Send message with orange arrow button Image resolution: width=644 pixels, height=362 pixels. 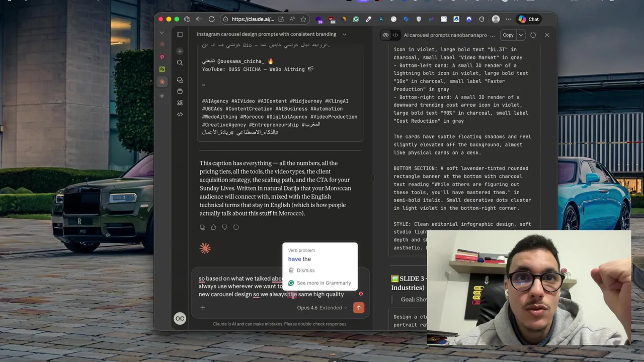coord(359,308)
